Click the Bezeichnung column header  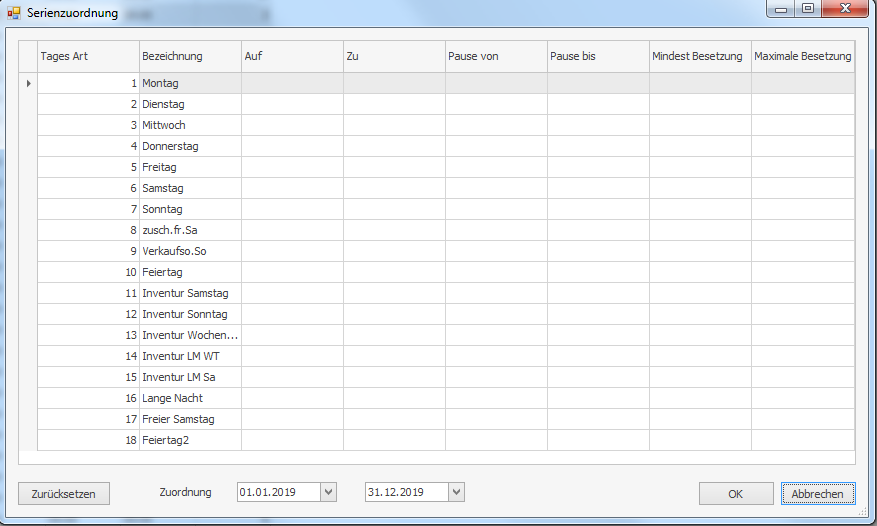pos(190,57)
